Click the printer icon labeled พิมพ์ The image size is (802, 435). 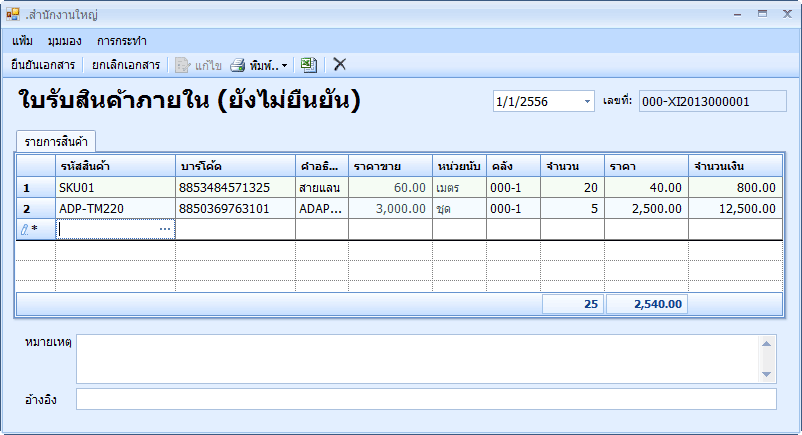(x=238, y=65)
